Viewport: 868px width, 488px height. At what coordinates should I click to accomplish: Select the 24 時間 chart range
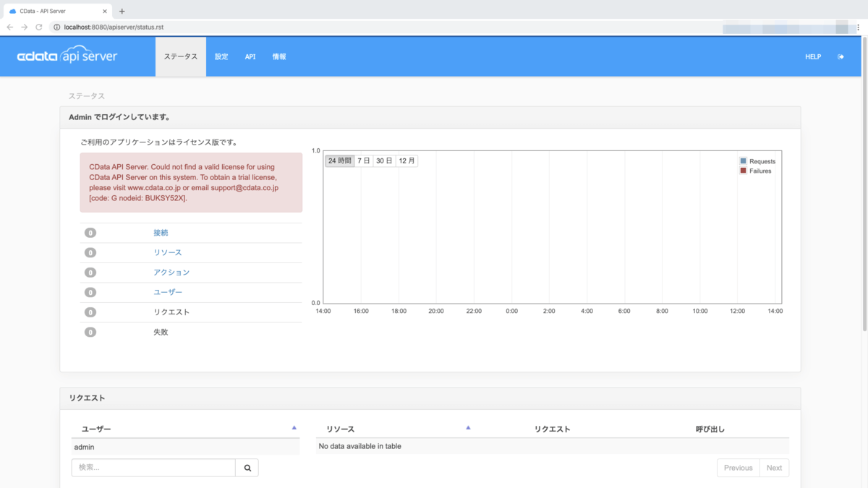pos(339,160)
